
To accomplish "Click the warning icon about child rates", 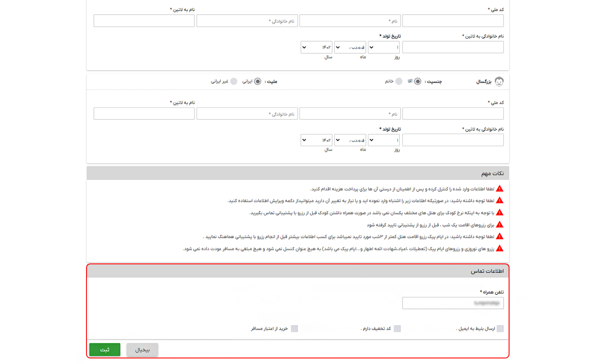I will [x=500, y=212].
